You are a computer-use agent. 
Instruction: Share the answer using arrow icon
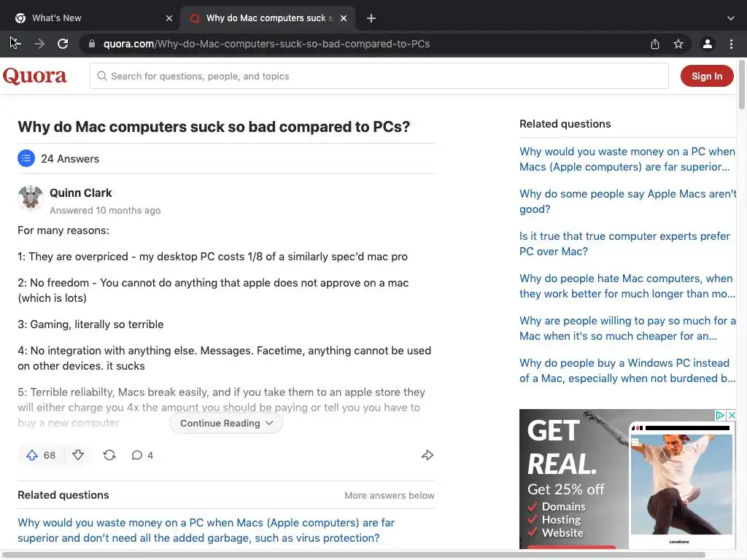coord(427,455)
